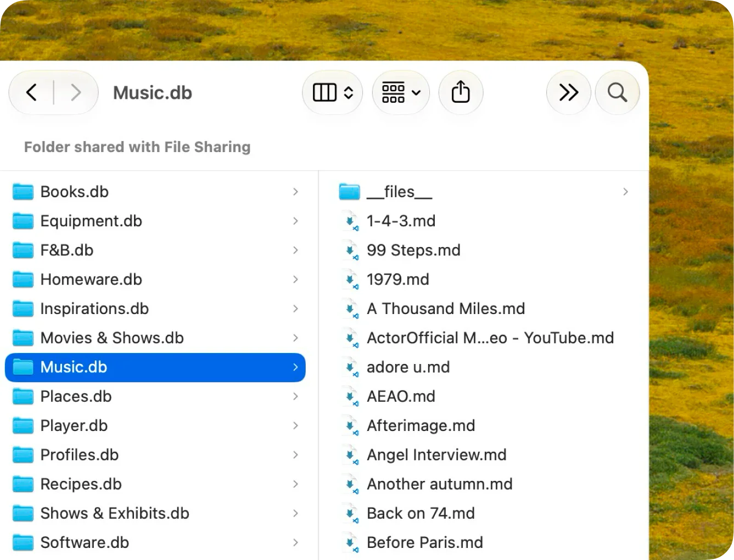Viewport: 734px width, 560px height.
Task: Select the Books.db folder
Action: (155, 192)
